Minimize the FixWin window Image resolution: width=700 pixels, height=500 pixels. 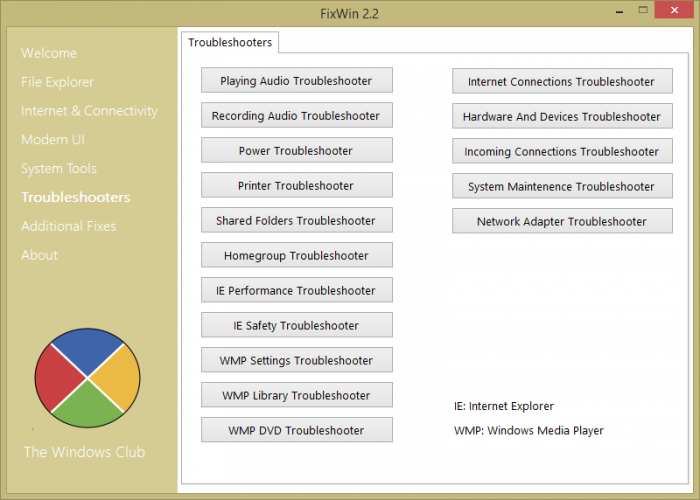tap(619, 11)
